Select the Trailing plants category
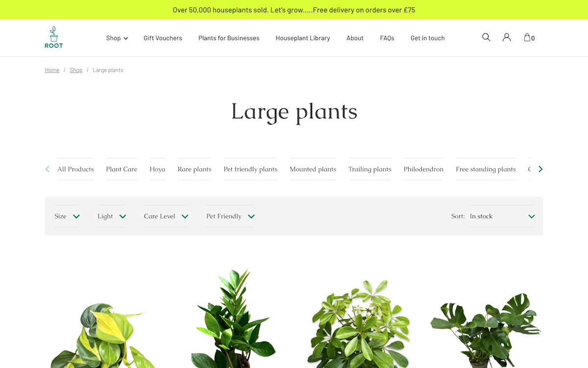The width and height of the screenshot is (588, 368). [x=370, y=169]
